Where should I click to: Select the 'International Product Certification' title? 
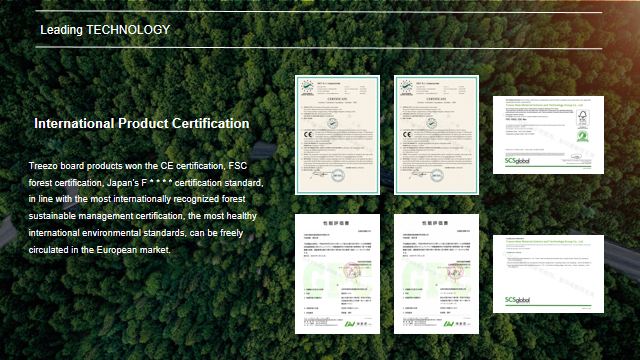(142, 123)
